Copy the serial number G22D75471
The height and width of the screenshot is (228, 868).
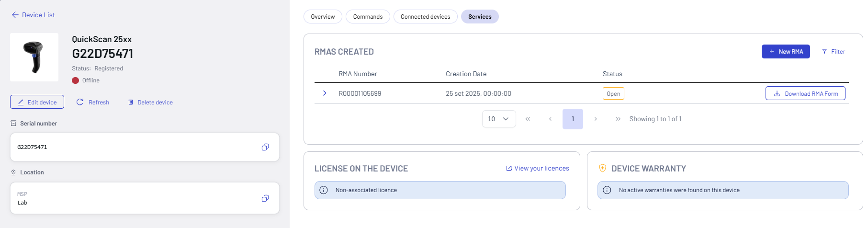[x=265, y=147]
